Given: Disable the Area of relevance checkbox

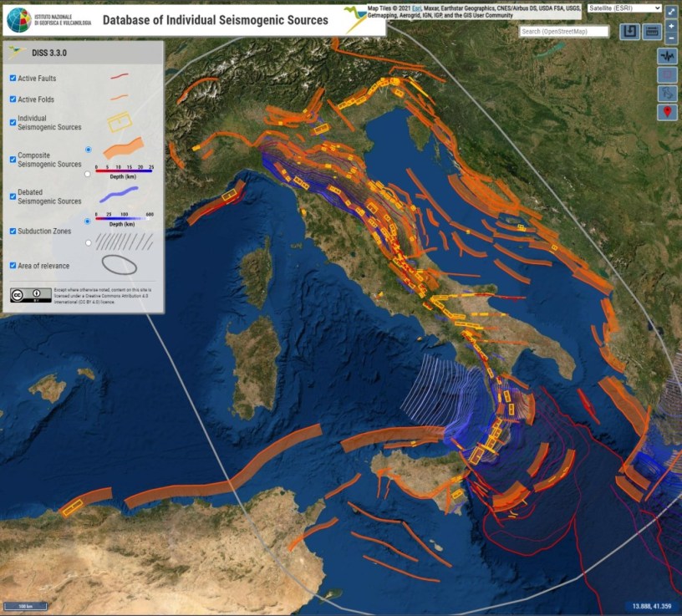Looking at the screenshot, I should [x=13, y=265].
